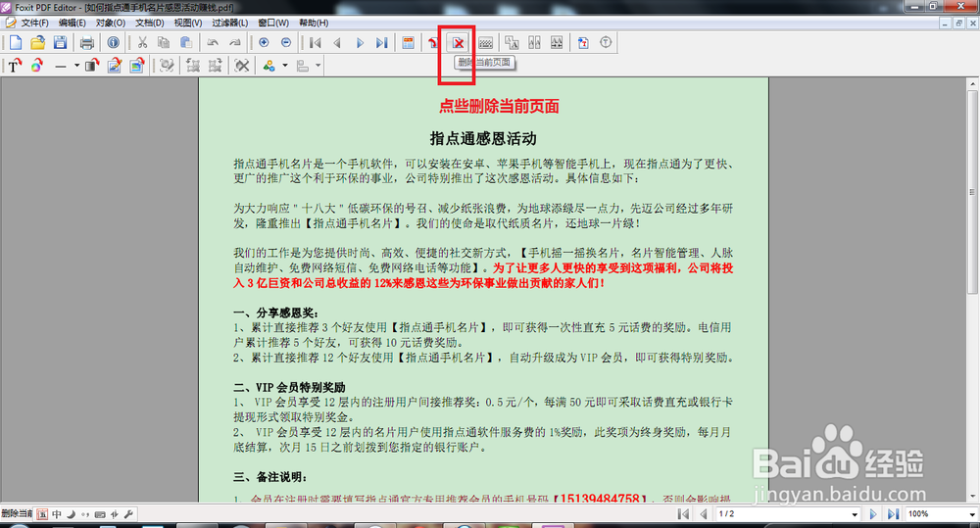Open the page number 1/2 dropdown

click(855, 514)
